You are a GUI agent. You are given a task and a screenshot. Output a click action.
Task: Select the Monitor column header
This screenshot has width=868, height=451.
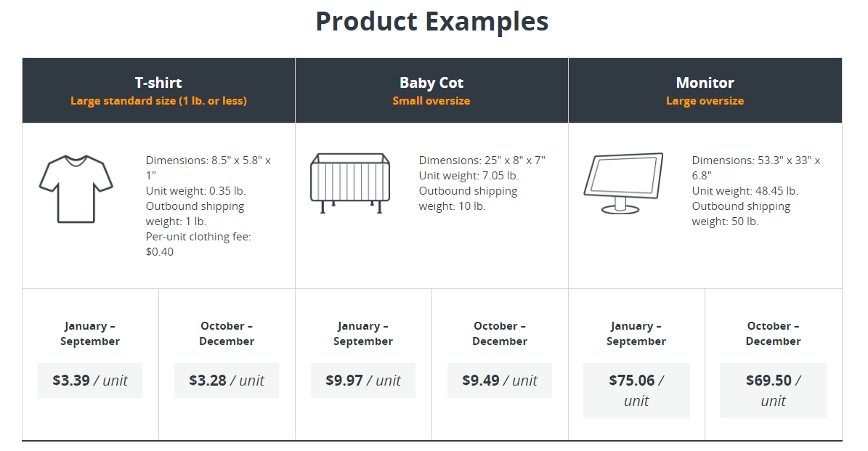(705, 90)
